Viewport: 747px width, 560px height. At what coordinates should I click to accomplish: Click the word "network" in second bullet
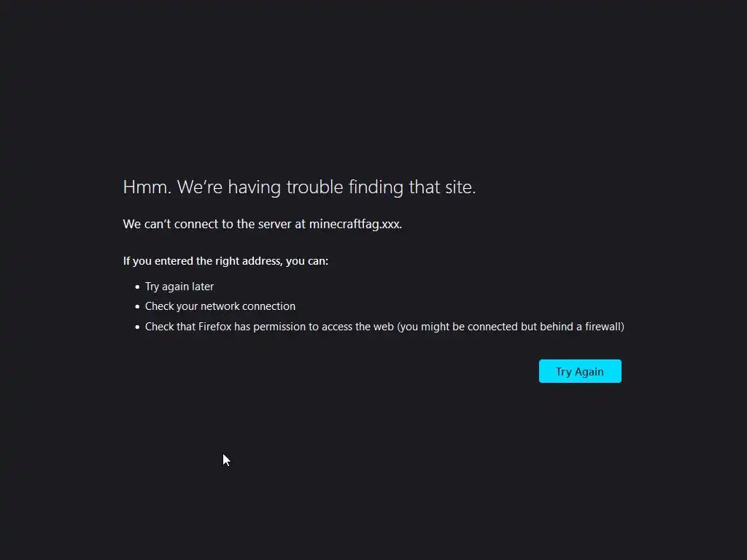coord(220,306)
